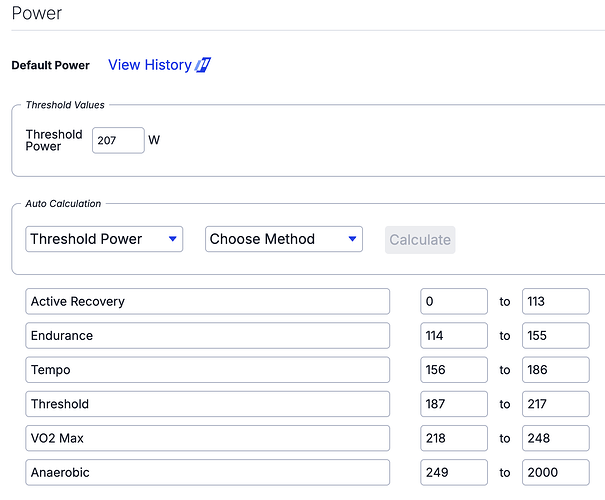This screenshot has width=605, height=500.
Task: Click the Power section heading
Action: [x=37, y=13]
